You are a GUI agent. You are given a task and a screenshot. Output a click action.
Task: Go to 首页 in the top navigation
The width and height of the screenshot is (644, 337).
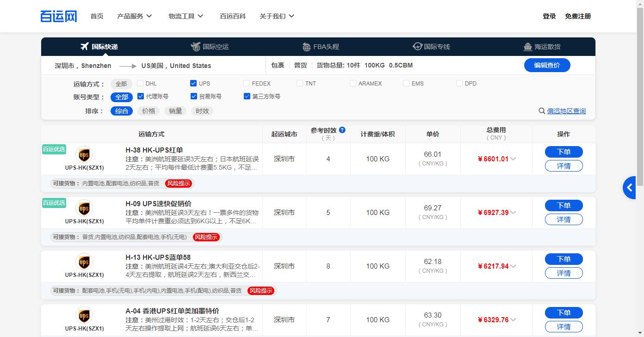pyautogui.click(x=97, y=16)
